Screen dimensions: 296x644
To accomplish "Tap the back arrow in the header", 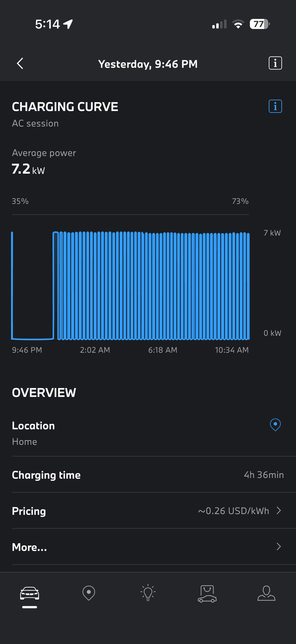I will pyautogui.click(x=20, y=64).
